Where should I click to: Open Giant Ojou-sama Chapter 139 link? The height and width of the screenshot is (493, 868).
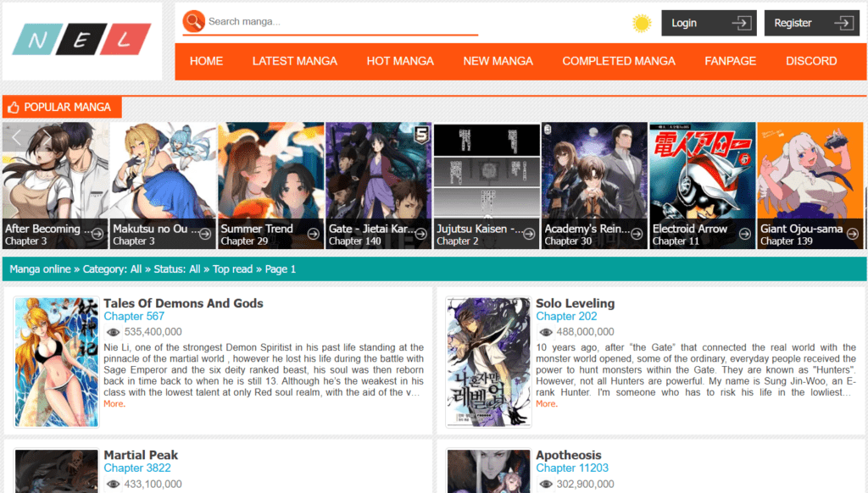click(786, 241)
